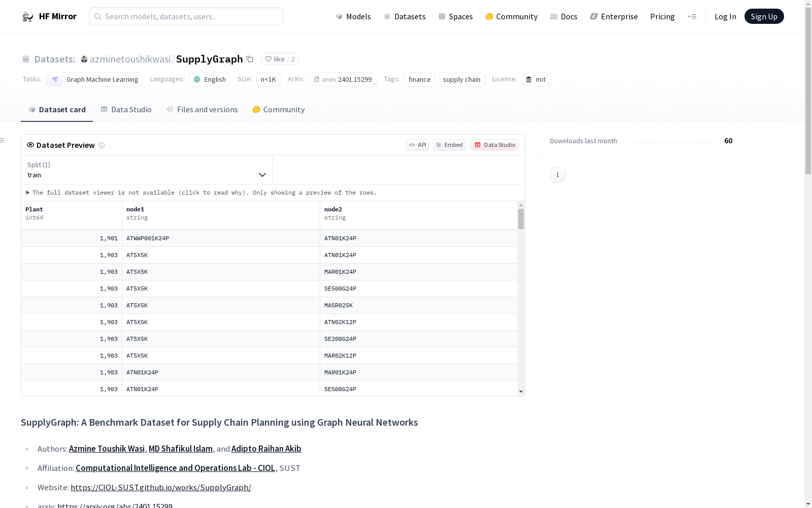This screenshot has height=508, width=812.
Task: Click the MAR02K12P cell
Action: coord(419,356)
